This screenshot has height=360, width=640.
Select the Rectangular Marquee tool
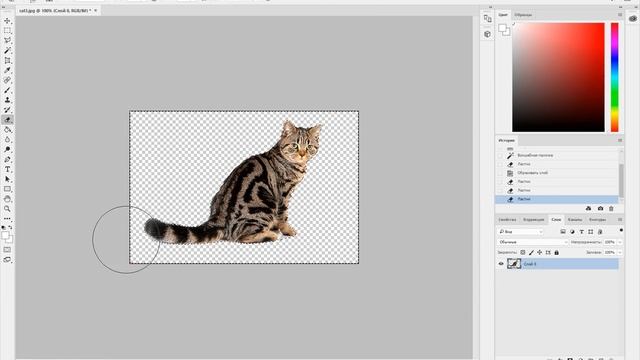pyautogui.click(x=7, y=31)
